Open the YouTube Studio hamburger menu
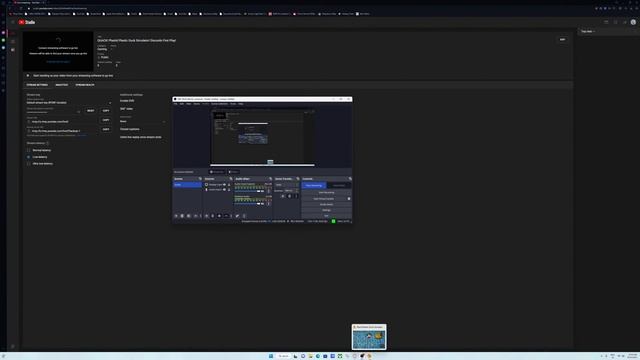Viewport: 640px width, 360px height. pyautogui.click(x=13, y=22)
